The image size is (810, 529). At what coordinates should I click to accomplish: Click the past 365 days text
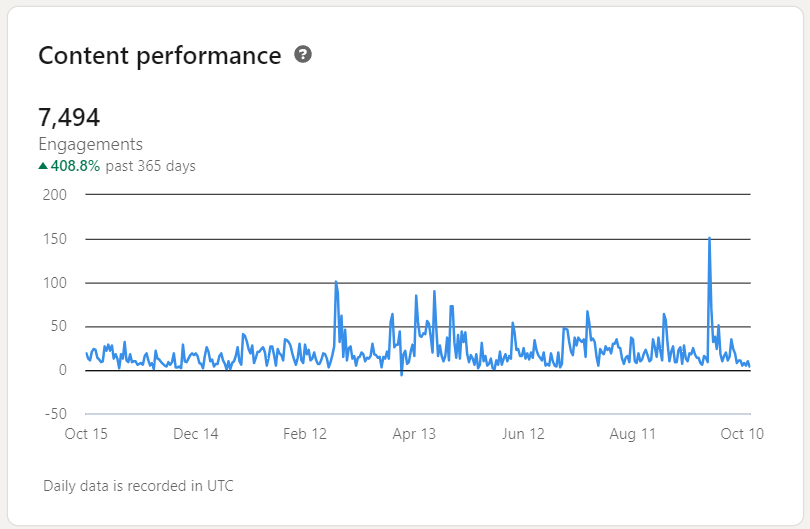click(x=150, y=166)
